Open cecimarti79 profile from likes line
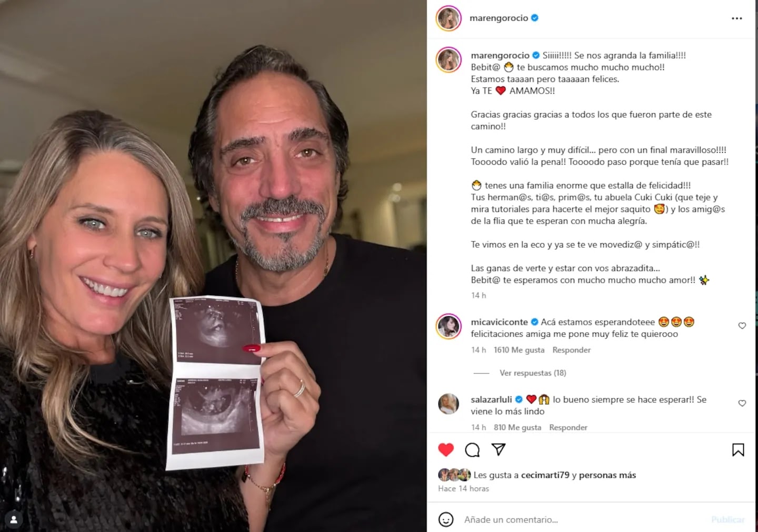 click(545, 475)
